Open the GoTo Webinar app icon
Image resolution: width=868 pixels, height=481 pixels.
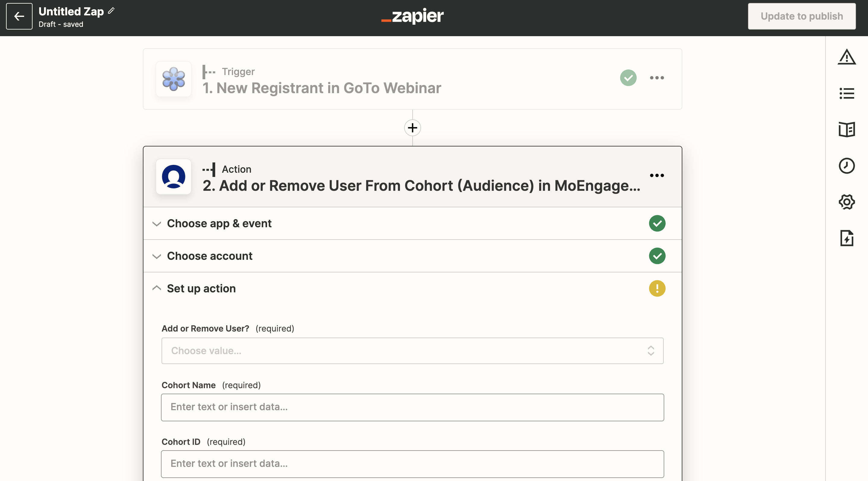pyautogui.click(x=174, y=79)
